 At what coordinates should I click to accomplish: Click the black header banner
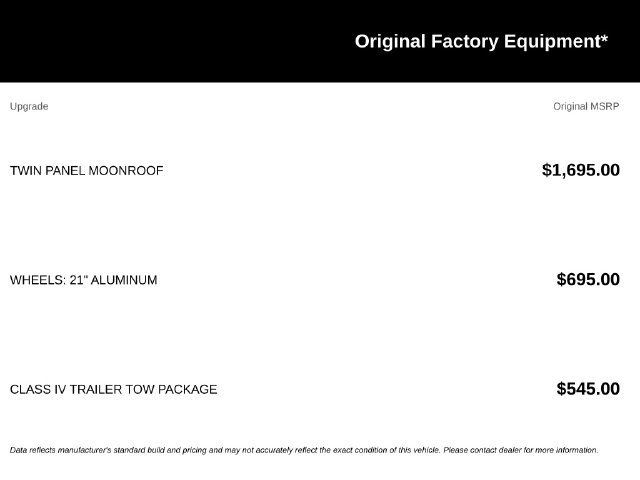click(320, 41)
